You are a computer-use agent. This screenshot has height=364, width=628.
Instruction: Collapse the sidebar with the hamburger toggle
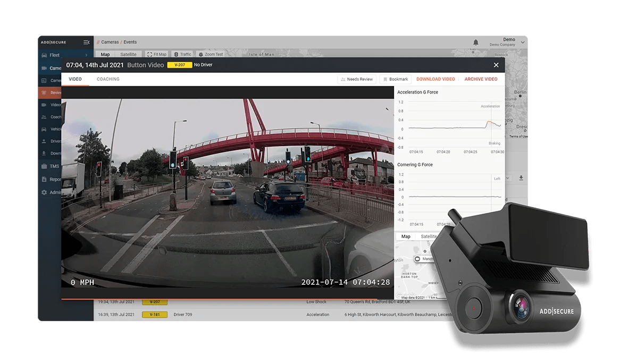[86, 42]
